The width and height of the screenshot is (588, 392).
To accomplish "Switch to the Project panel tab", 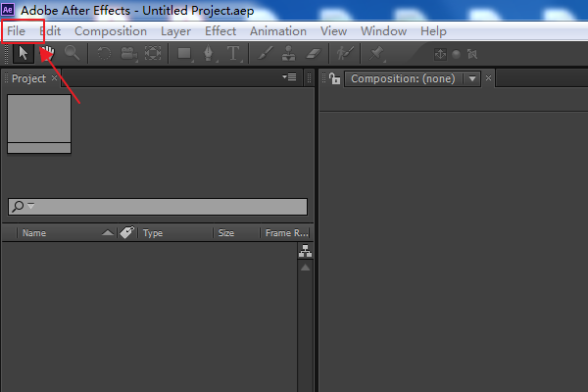I will coord(28,78).
